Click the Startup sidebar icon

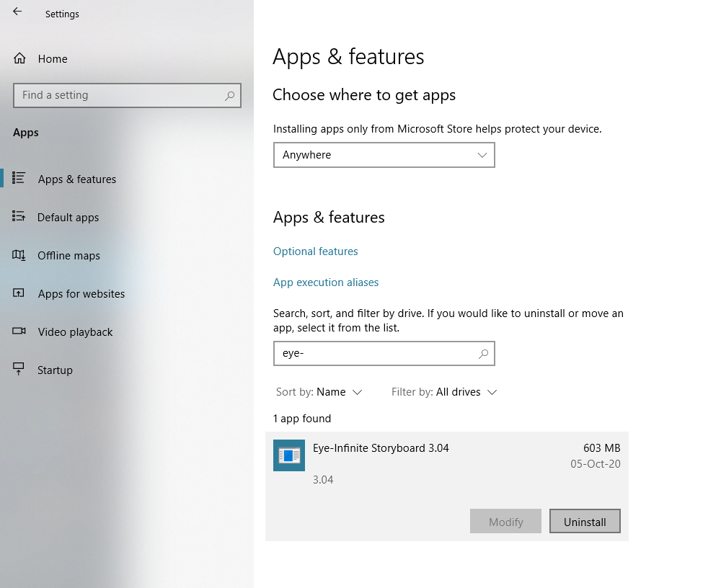[x=19, y=369]
